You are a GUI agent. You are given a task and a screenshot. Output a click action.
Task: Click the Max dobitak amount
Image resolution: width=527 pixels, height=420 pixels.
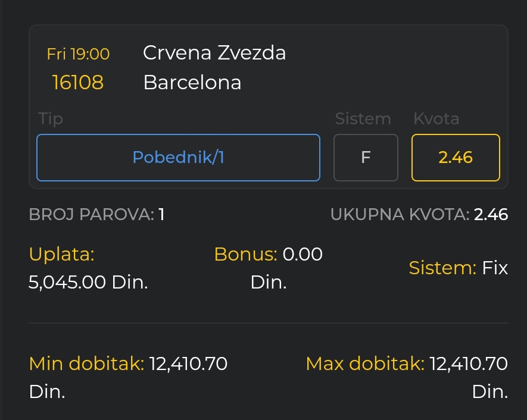469,363
